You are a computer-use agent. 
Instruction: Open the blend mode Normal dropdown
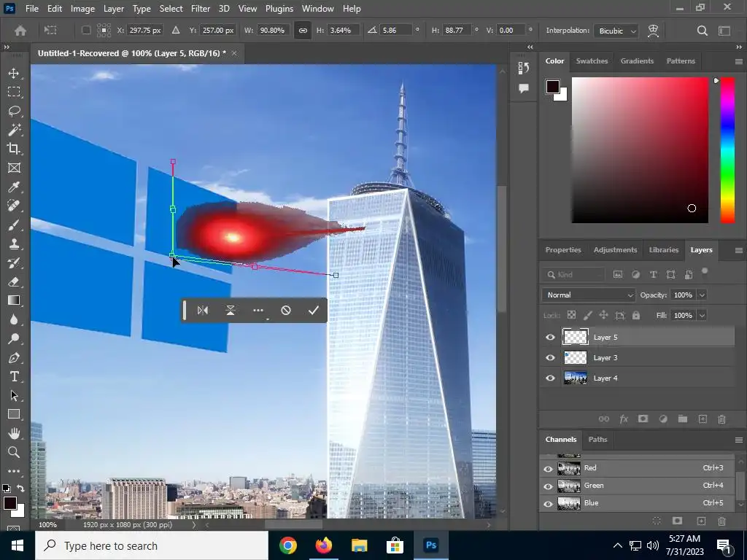tap(589, 295)
